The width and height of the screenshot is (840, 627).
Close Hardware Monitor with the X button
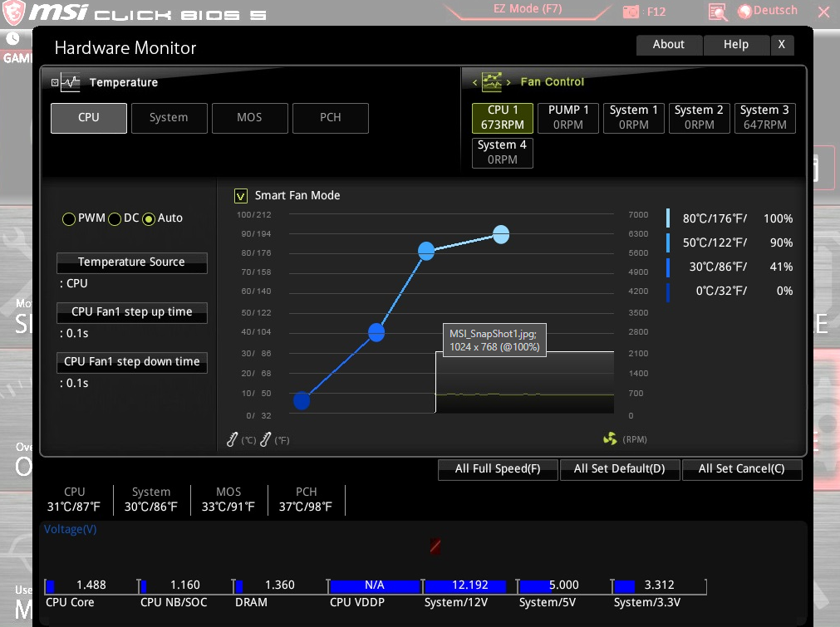pos(782,45)
